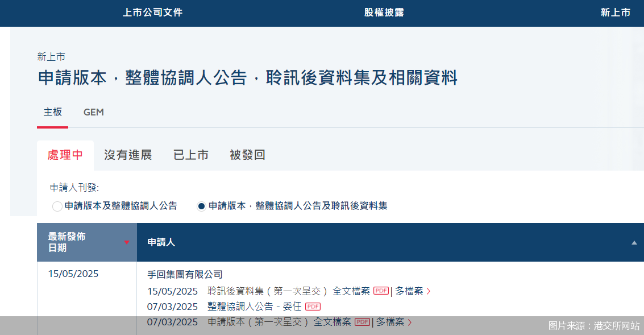Click the sort arrow in the 申請人 header
Screen dimensions: 644x335
point(635,242)
